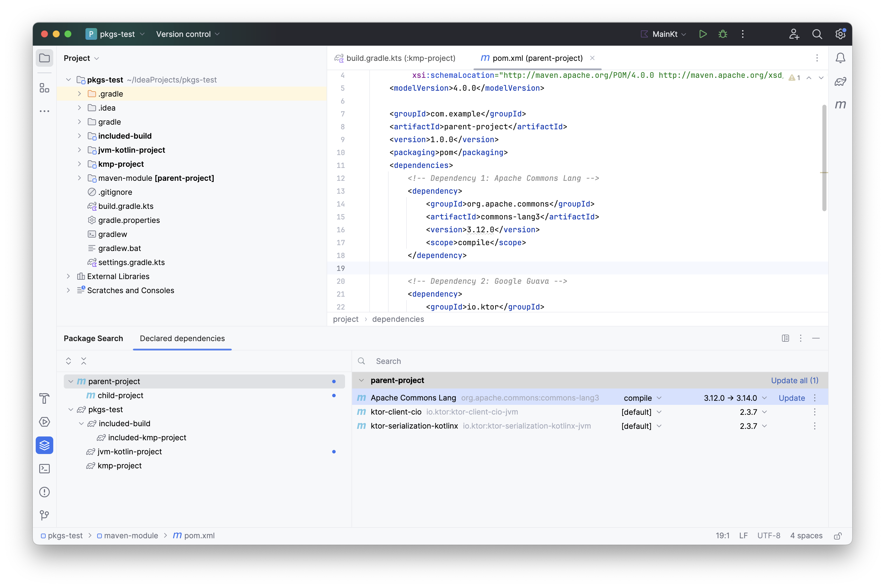This screenshot has height=588, width=885.
Task: Open more actions for Apache Commons Lang row
Action: tap(814, 398)
